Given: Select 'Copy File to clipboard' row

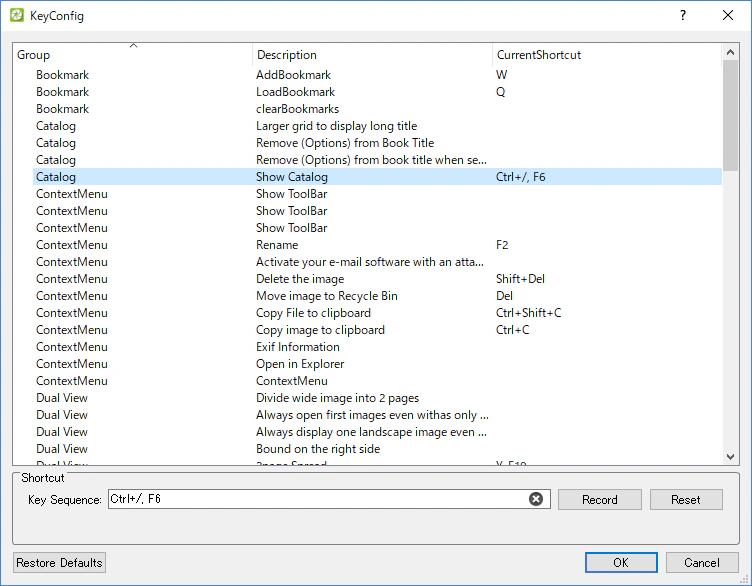Looking at the screenshot, I should click(x=377, y=313).
